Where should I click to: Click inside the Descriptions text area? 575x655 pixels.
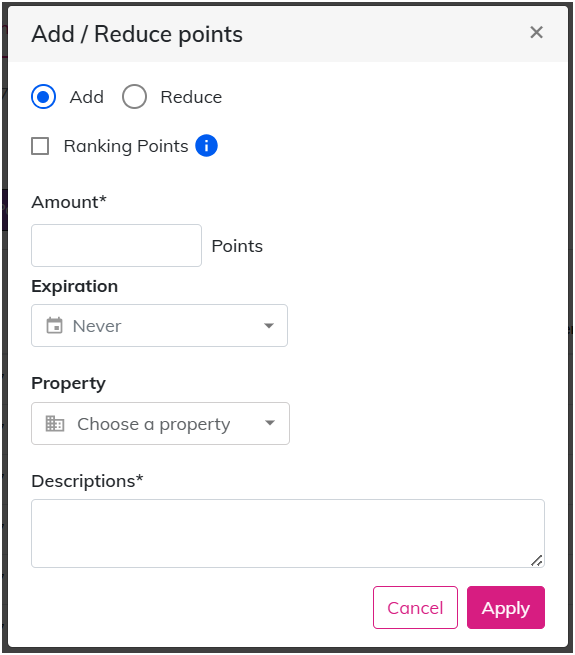[288, 533]
